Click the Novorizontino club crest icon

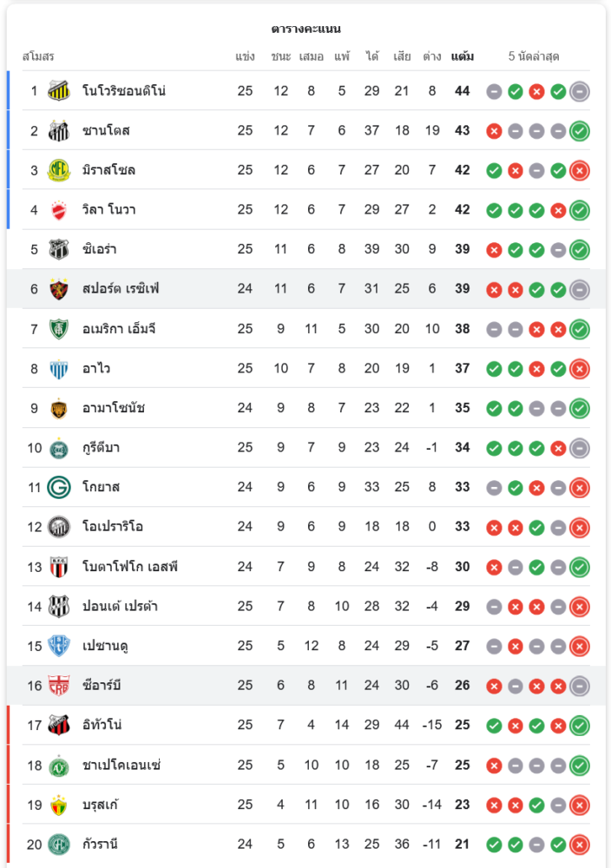[x=59, y=91]
